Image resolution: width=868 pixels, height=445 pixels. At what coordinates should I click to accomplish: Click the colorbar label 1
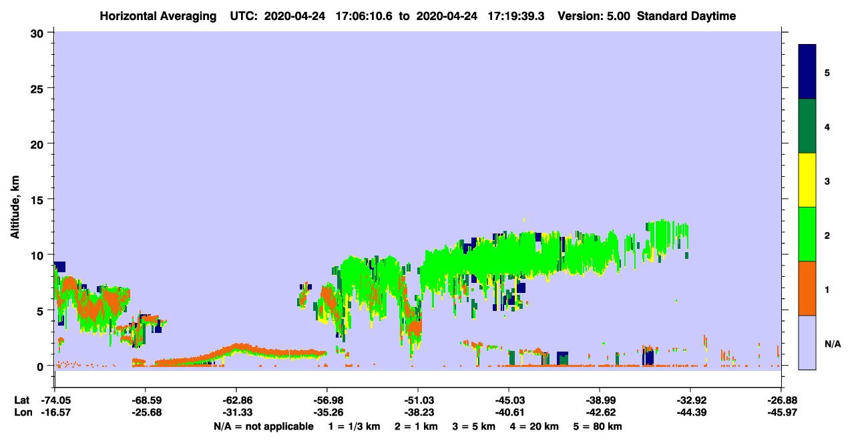(827, 289)
